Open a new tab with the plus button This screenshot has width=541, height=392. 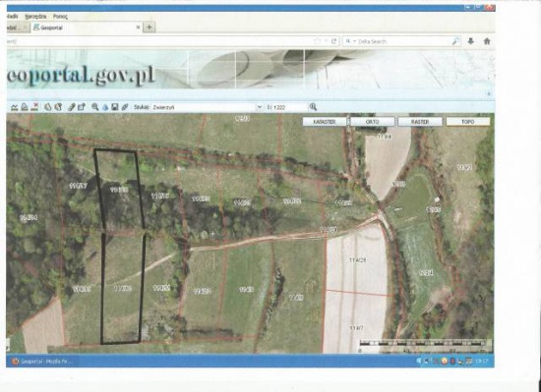point(150,28)
